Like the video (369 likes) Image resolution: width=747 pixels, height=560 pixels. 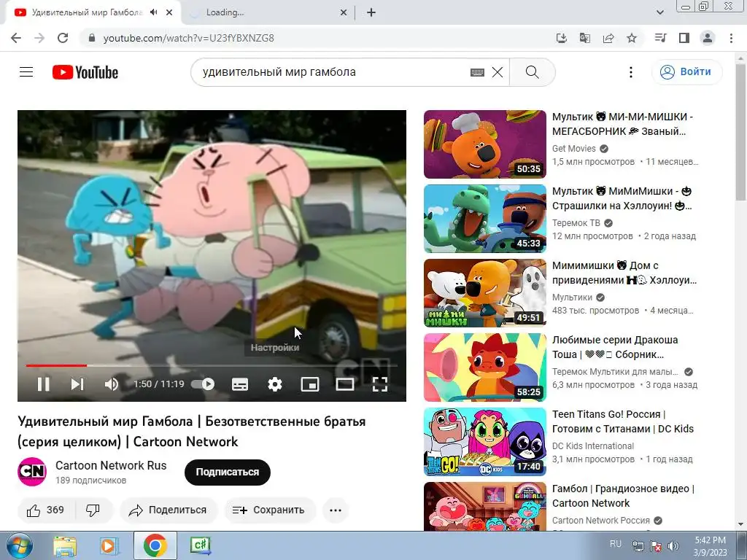45,510
